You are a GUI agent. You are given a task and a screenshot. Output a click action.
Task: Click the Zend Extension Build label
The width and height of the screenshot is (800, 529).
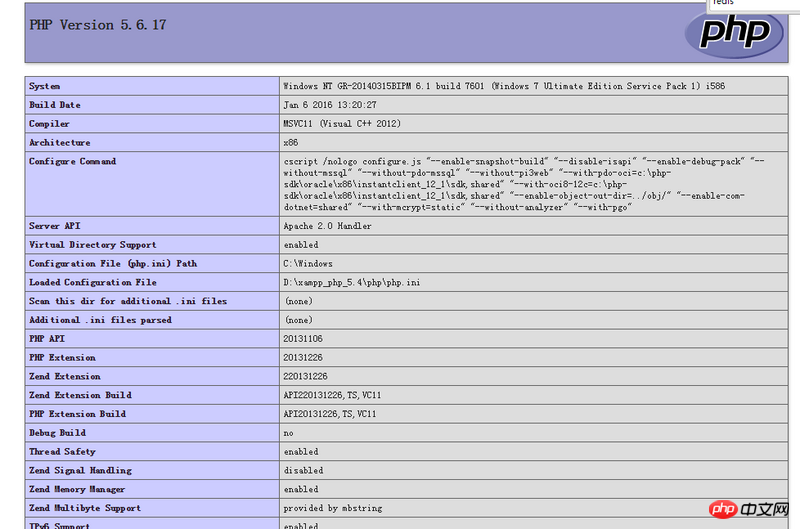click(80, 395)
